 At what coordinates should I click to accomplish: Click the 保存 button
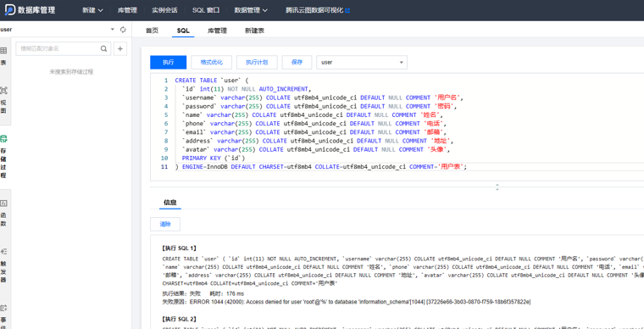pyautogui.click(x=297, y=63)
